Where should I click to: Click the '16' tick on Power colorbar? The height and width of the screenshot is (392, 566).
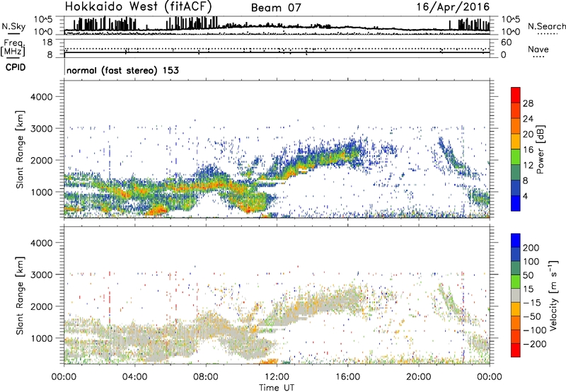point(528,150)
